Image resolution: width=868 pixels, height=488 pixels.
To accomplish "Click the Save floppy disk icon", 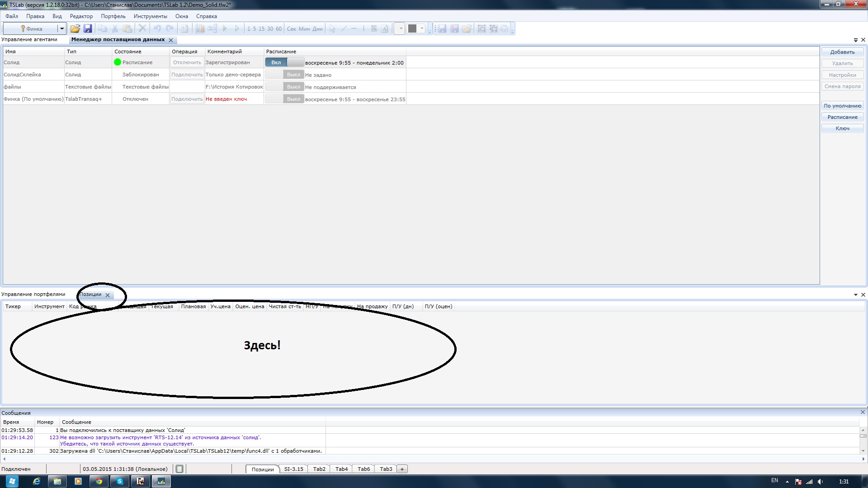I will pyautogui.click(x=88, y=28).
